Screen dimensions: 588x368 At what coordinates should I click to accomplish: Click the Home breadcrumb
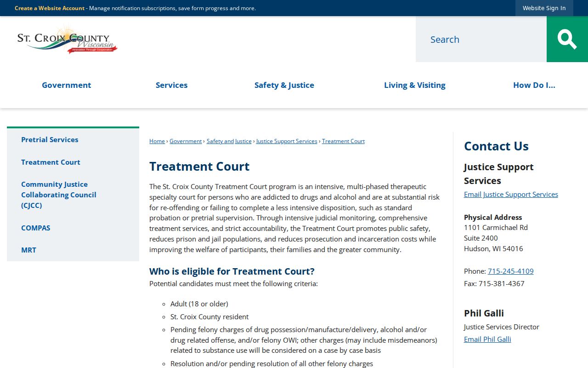point(157,141)
